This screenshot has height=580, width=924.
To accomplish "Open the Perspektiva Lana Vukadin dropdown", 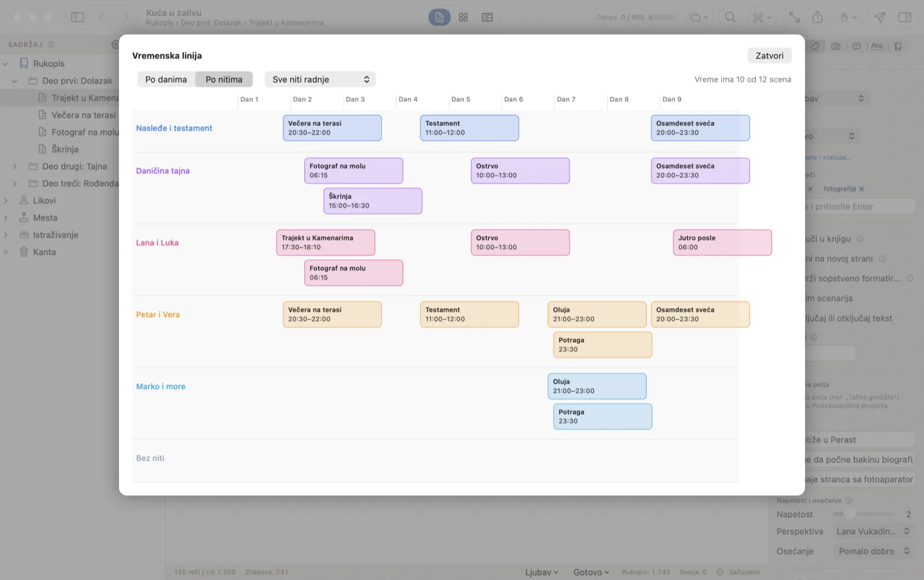I will point(874,532).
